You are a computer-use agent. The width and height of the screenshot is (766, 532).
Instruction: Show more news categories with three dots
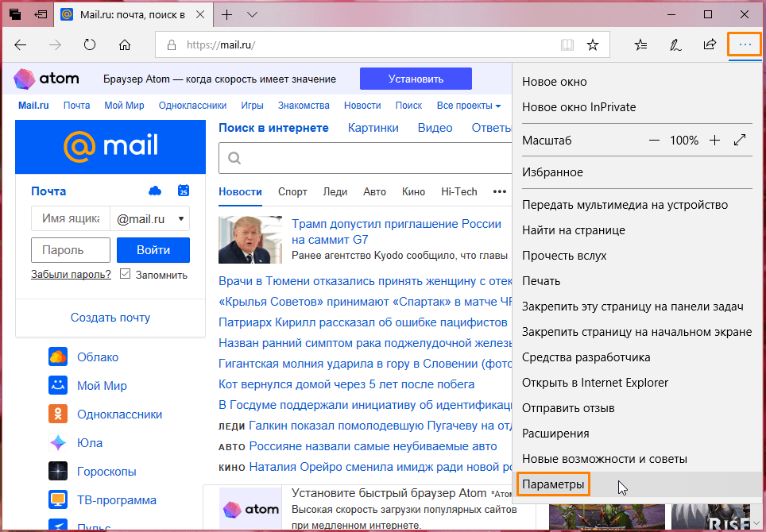[499, 192]
